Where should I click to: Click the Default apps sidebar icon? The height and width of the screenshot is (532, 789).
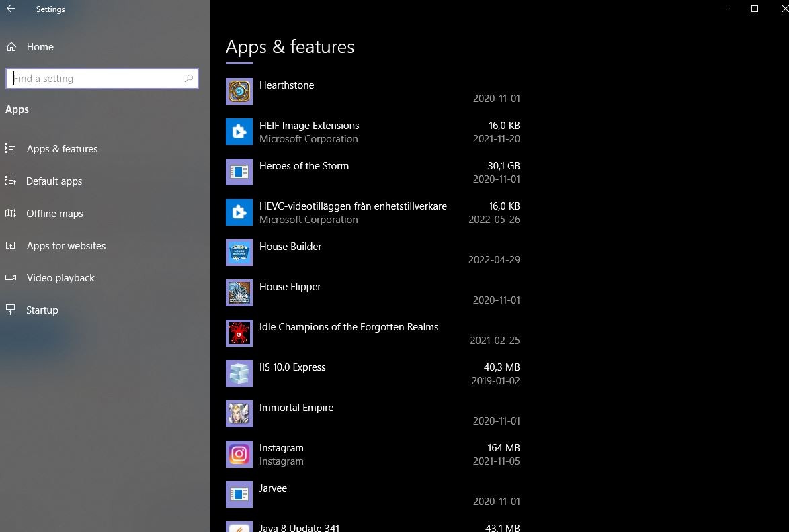click(11, 181)
